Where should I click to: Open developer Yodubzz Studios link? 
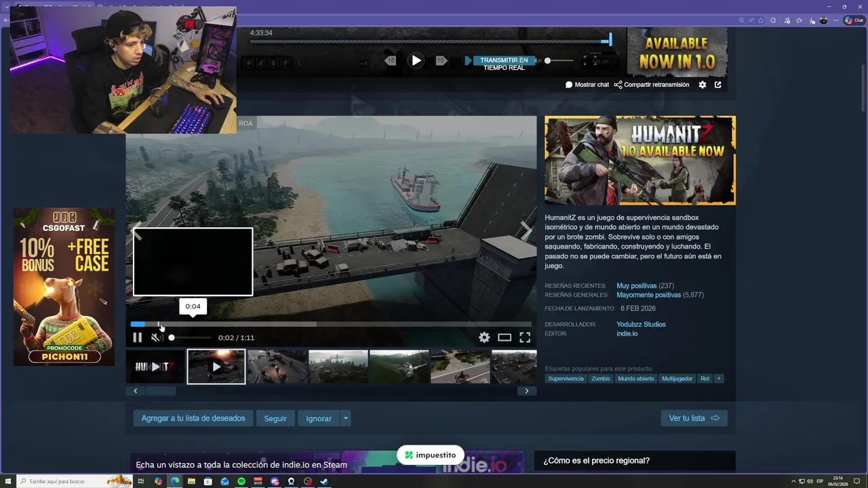point(641,325)
